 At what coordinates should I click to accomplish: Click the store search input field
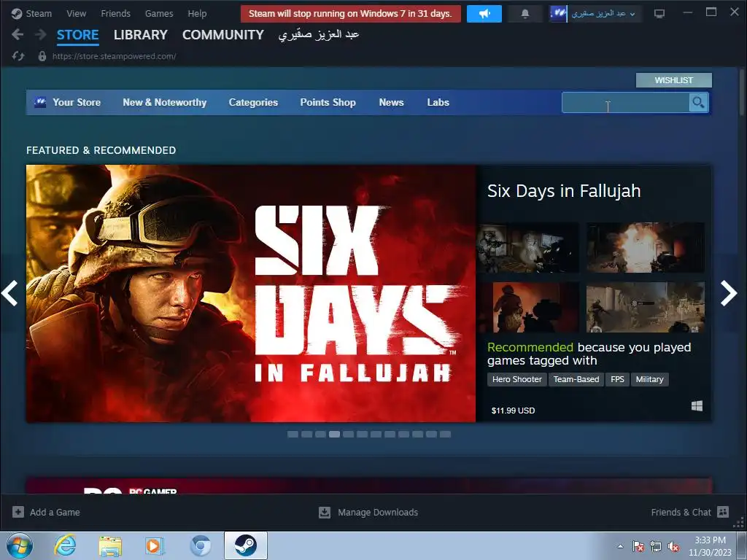pos(625,102)
